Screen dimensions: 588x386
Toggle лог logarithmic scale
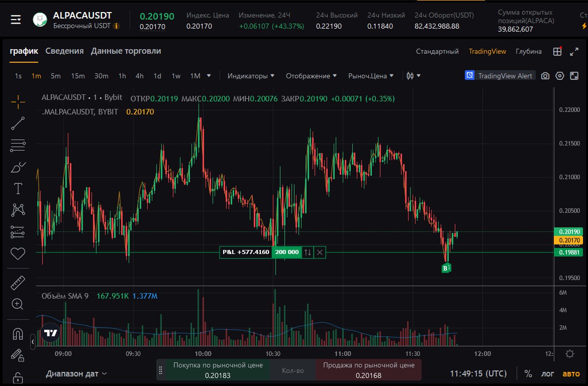547,373
